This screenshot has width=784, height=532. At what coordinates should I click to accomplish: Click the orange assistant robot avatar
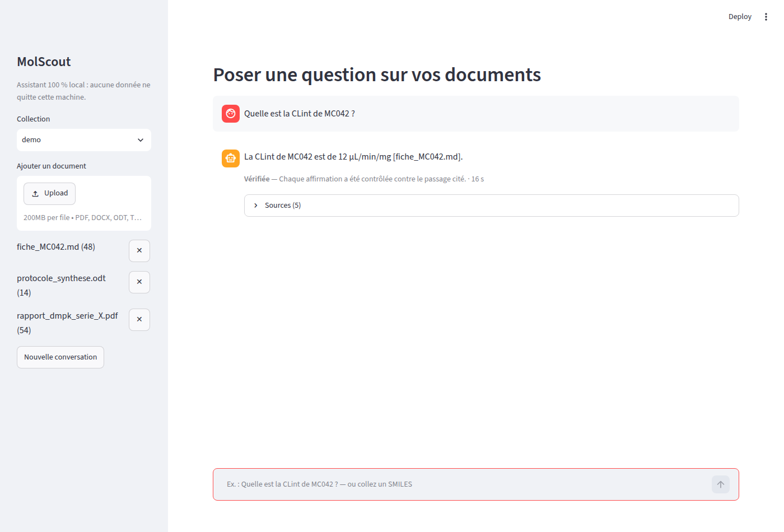[231, 158]
